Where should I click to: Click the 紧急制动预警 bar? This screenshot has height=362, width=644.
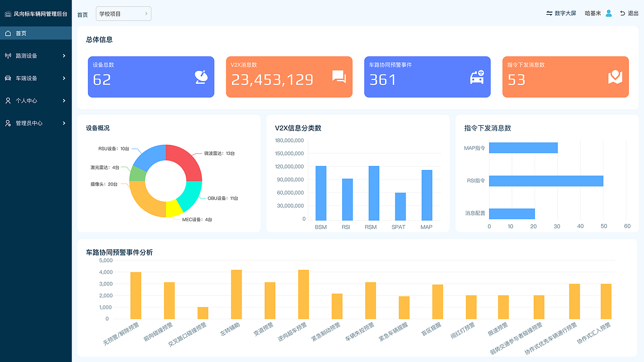point(337,306)
